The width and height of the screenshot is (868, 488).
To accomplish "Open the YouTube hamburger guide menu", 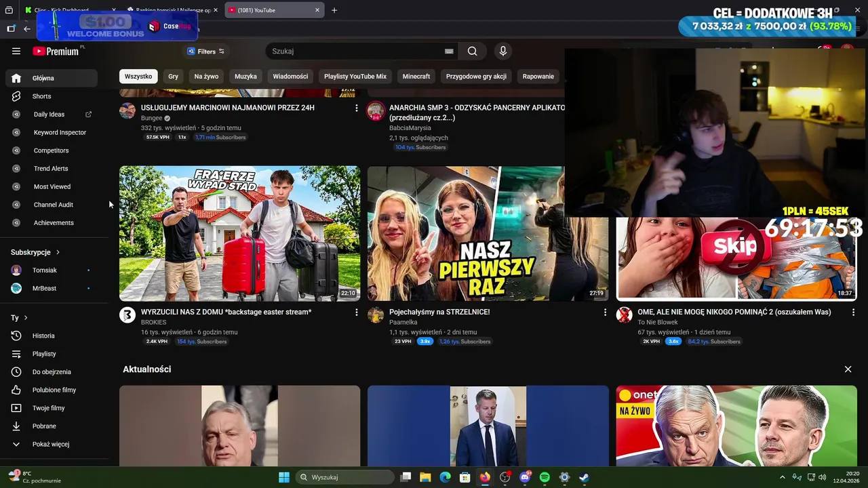I will coord(16,51).
